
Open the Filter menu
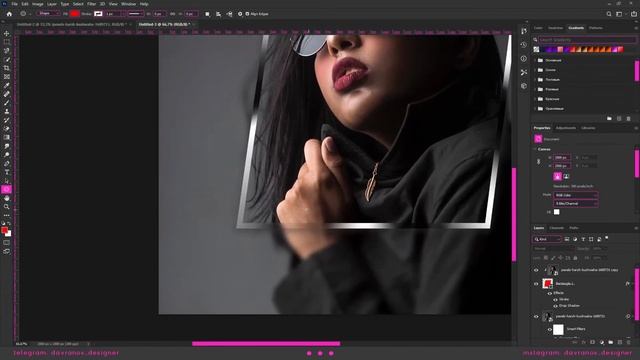[91, 4]
